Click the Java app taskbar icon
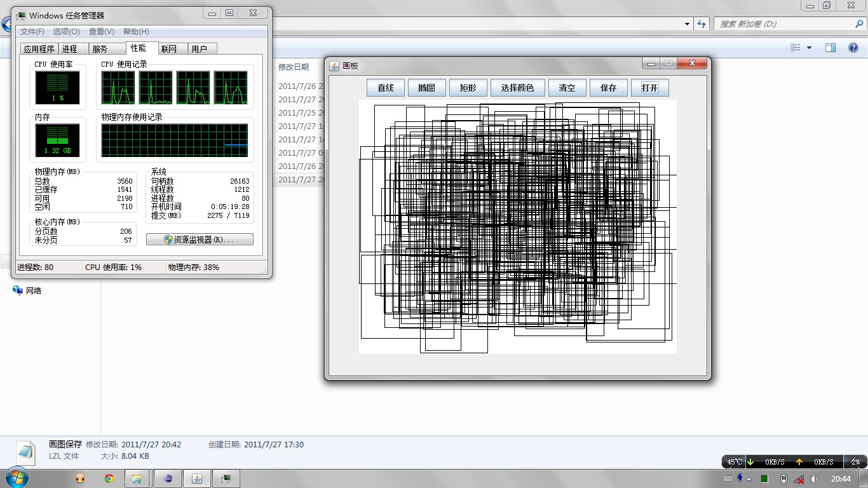868x488 pixels. 197,478
